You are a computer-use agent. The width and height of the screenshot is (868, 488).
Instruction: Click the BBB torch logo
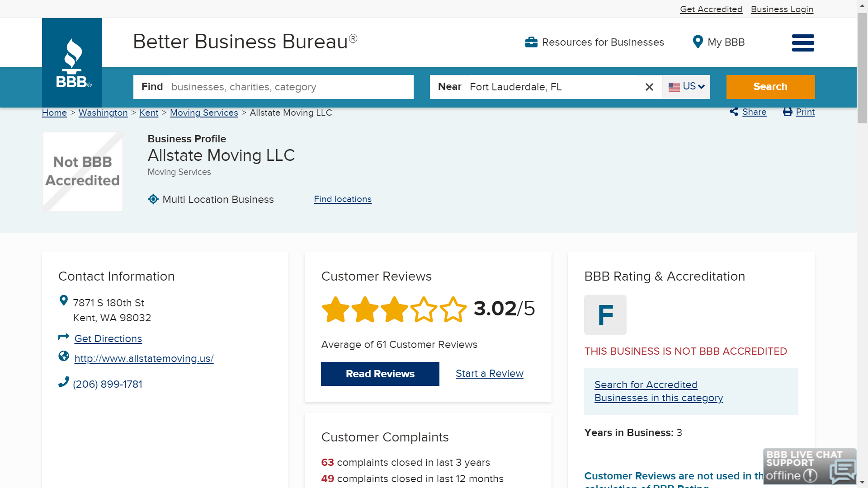click(x=72, y=62)
